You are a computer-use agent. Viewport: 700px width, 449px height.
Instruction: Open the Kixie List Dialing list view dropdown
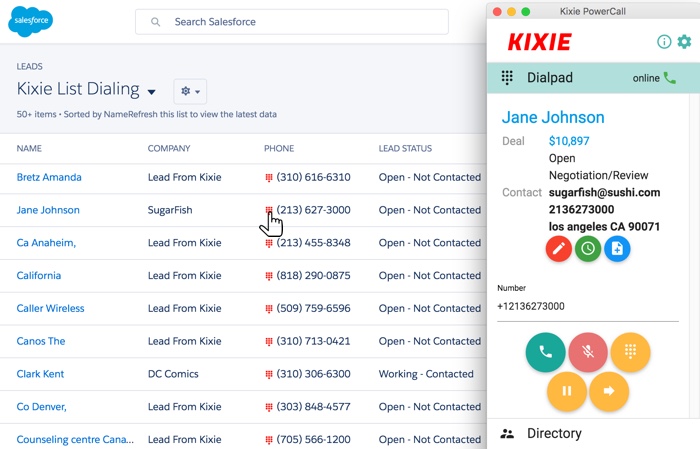(x=151, y=91)
